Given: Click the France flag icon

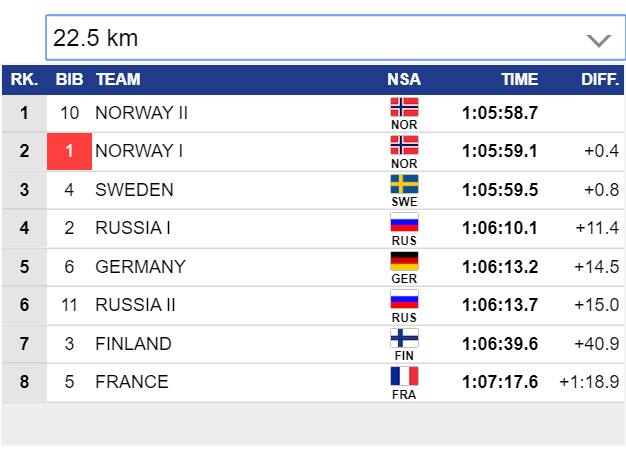Looking at the screenshot, I should pos(404,377).
